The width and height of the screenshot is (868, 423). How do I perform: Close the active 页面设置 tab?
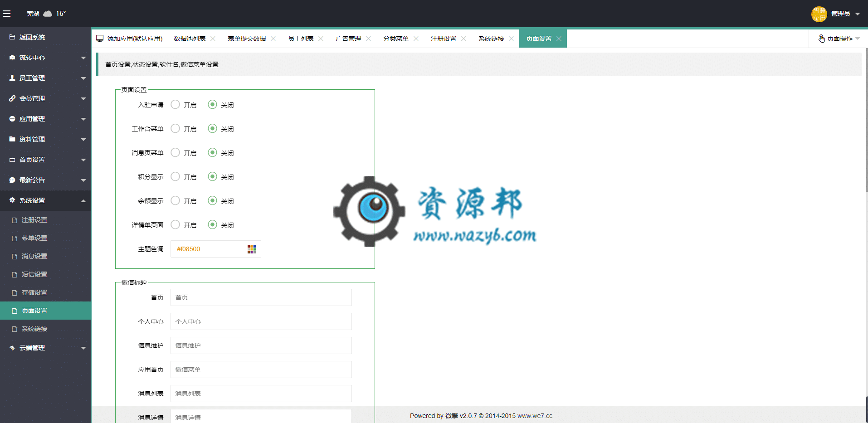pos(559,39)
